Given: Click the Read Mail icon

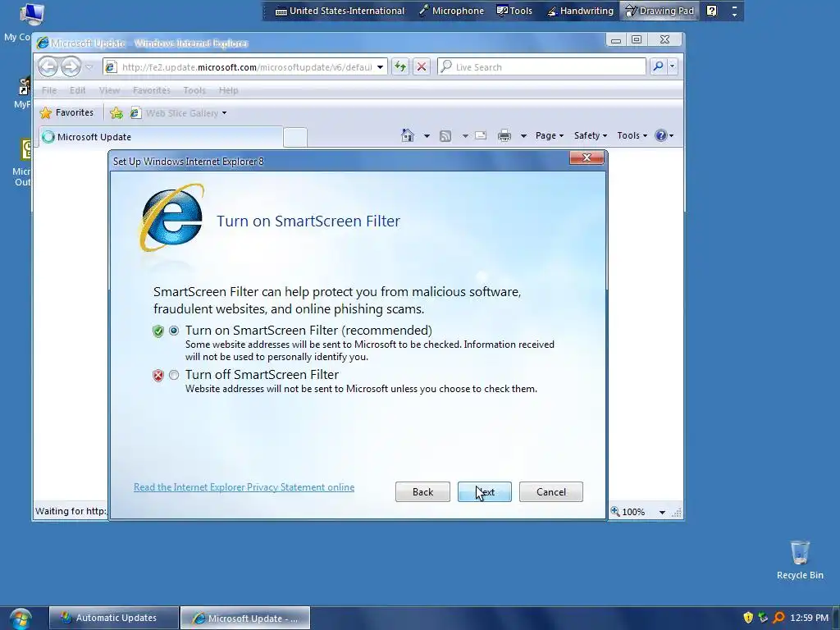Looking at the screenshot, I should point(481,135).
